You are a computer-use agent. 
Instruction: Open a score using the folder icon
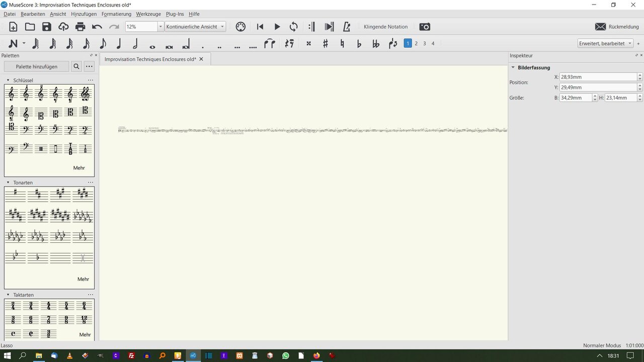click(30, 27)
